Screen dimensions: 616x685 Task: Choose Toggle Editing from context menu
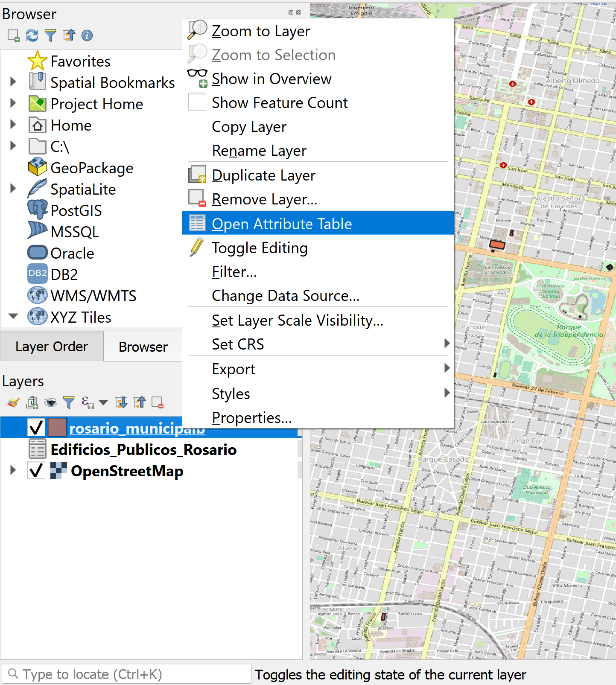(260, 248)
